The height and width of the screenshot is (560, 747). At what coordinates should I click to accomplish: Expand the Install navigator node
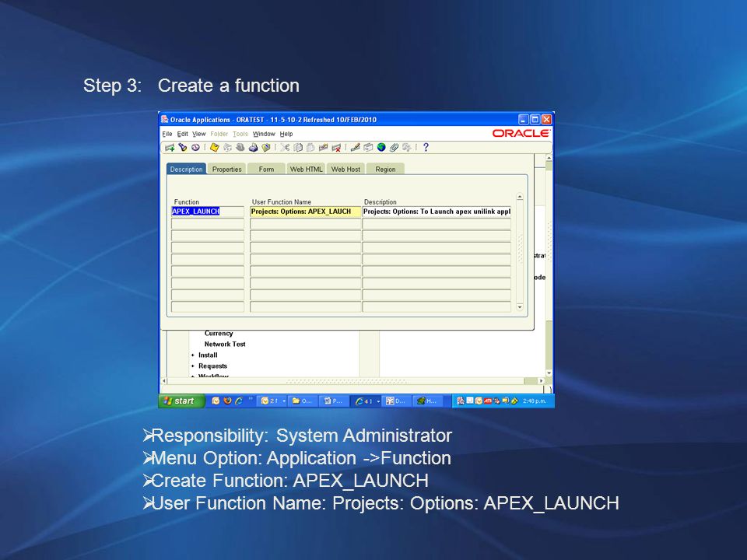[193, 355]
